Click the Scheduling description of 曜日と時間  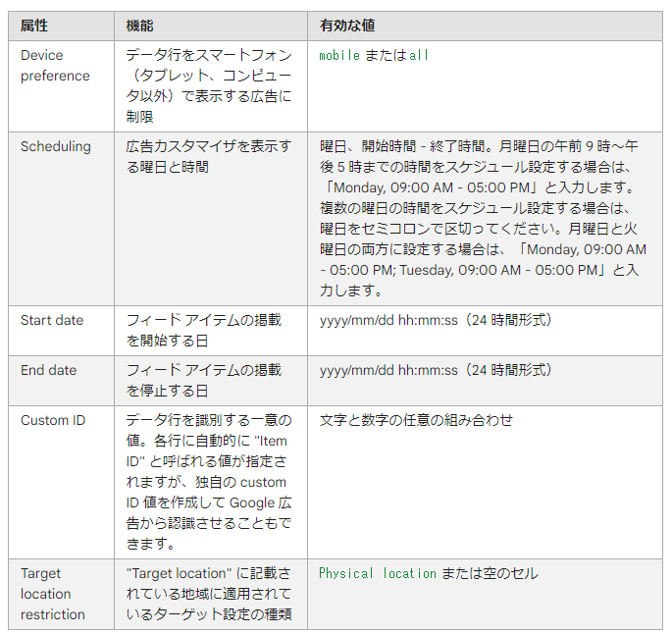[208, 157]
